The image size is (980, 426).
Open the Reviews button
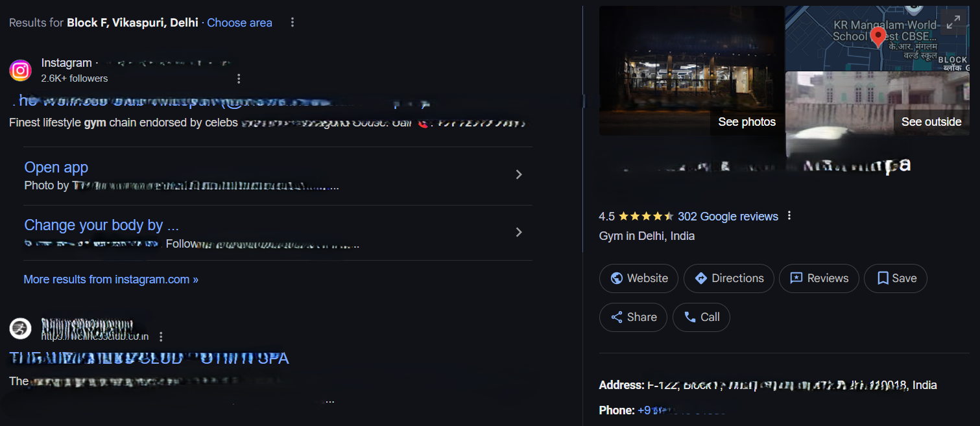pos(819,278)
